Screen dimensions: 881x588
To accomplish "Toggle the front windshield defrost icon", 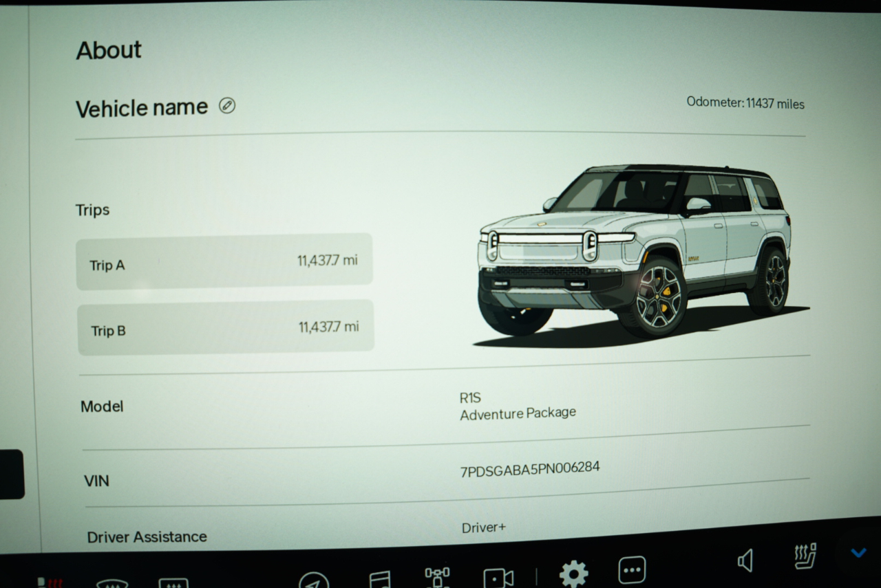I will click(x=112, y=584).
